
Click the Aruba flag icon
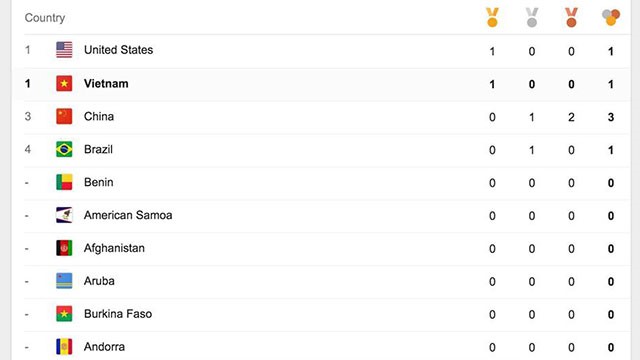click(x=64, y=281)
